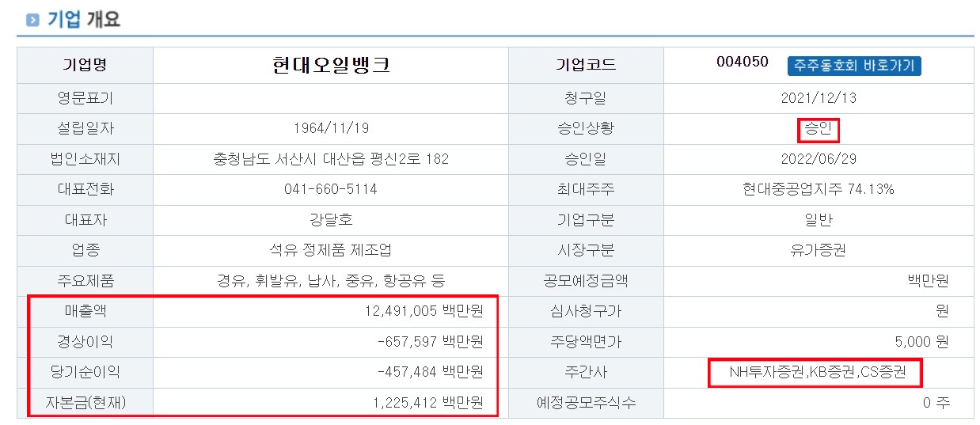Click the 설립일자 label
The width and height of the screenshot is (980, 425).
[x=85, y=129]
